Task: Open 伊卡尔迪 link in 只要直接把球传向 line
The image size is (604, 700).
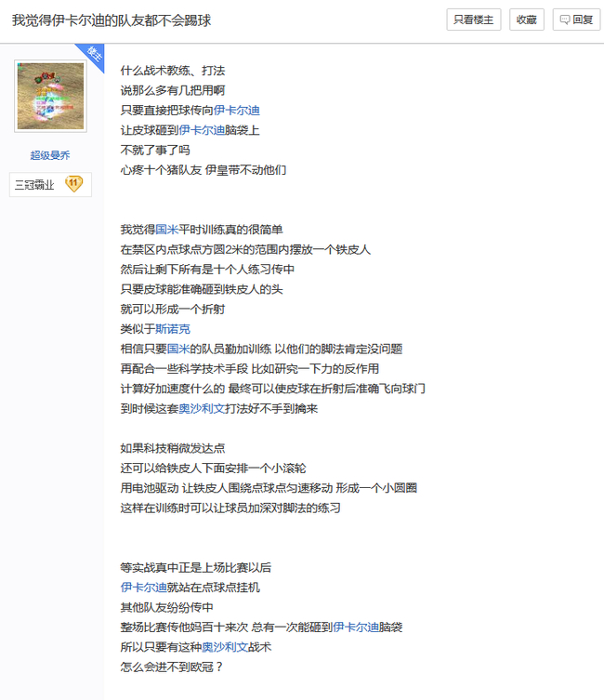Action: [236, 111]
